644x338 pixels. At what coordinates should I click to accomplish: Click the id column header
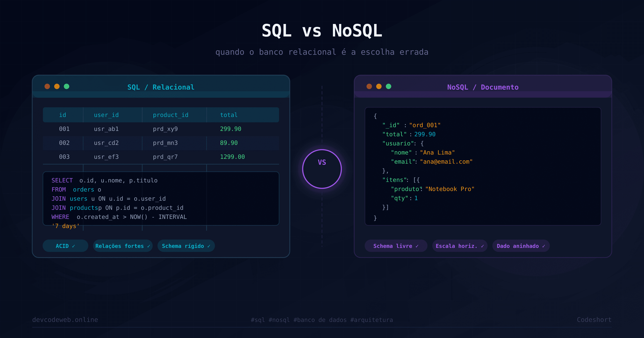(x=62, y=115)
